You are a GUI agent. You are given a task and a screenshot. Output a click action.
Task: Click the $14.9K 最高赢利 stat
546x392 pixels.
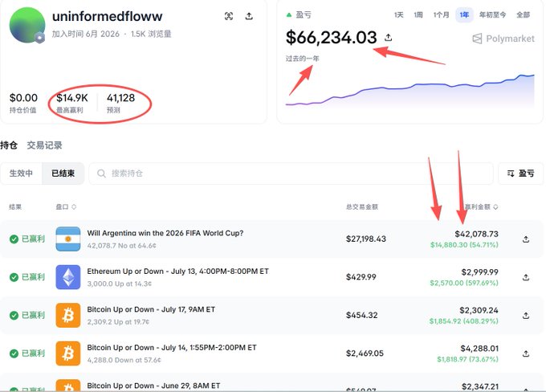[x=72, y=103]
